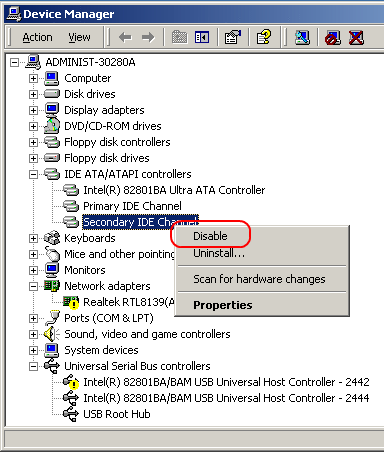The width and height of the screenshot is (384, 452).
Task: Click the Mice and other pointing devices icon
Action: pyautogui.click(x=52, y=254)
